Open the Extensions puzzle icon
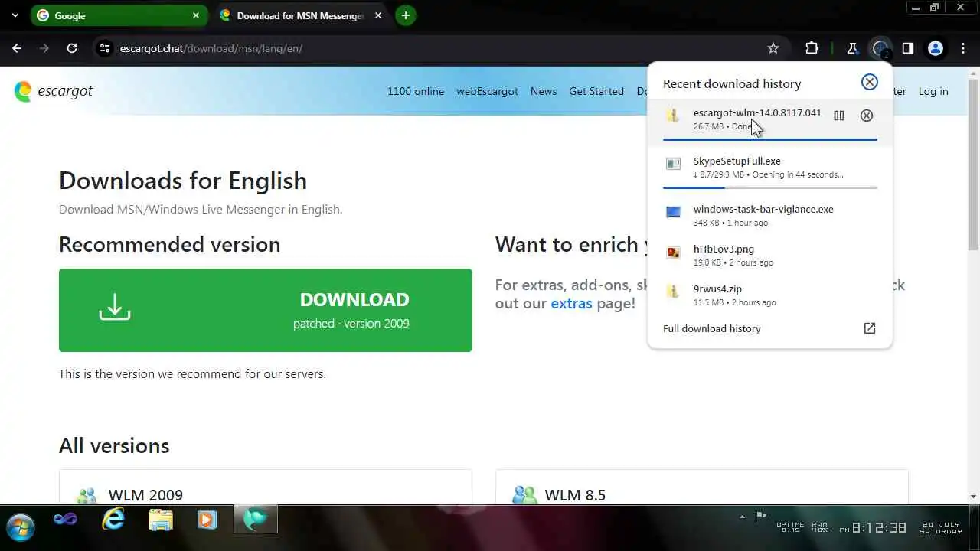The image size is (980, 551). click(x=812, y=48)
